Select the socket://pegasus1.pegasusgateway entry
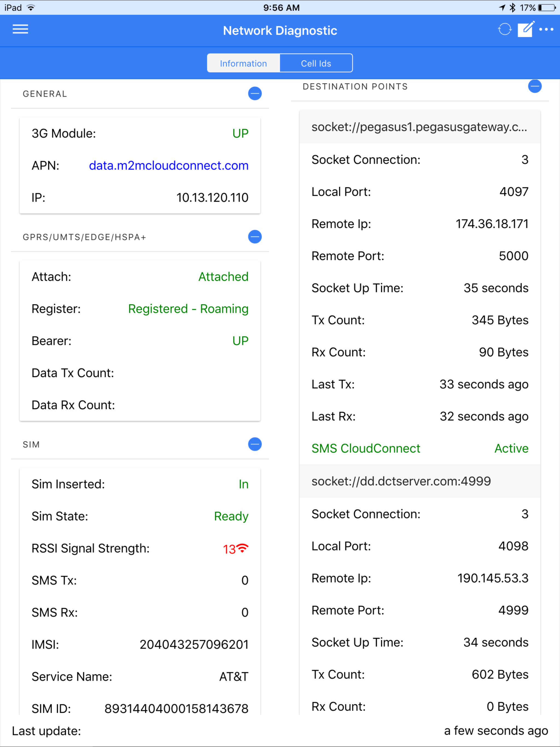Image resolution: width=560 pixels, height=747 pixels. click(419, 127)
